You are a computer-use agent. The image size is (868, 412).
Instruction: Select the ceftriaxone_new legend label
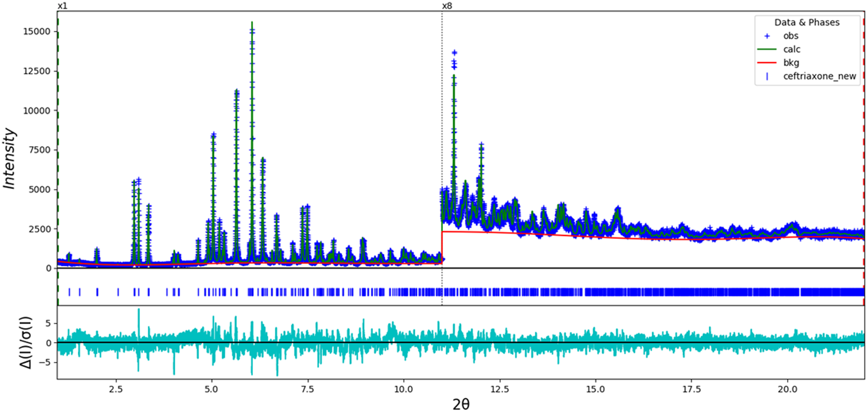point(819,76)
